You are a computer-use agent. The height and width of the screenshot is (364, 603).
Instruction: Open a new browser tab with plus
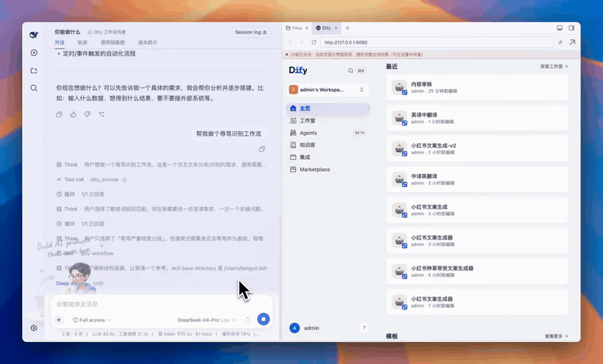click(348, 28)
